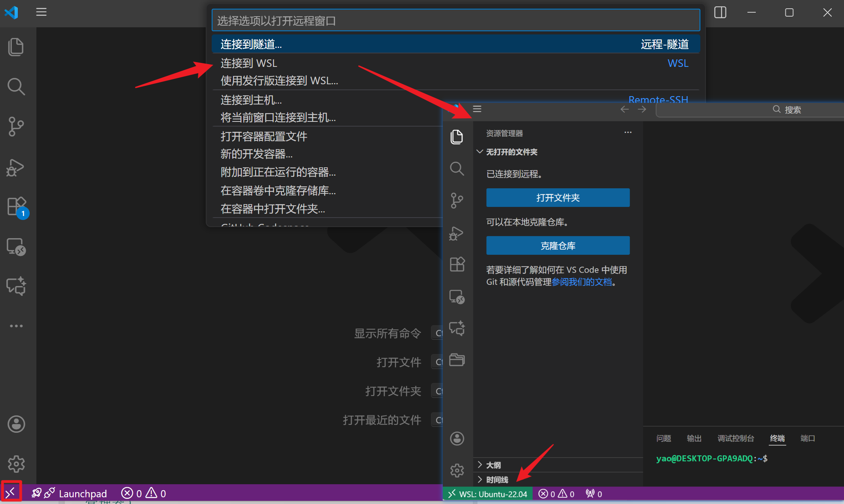This screenshot has width=844, height=504.
Task: Select 连接到 WSL option
Action: [x=249, y=63]
